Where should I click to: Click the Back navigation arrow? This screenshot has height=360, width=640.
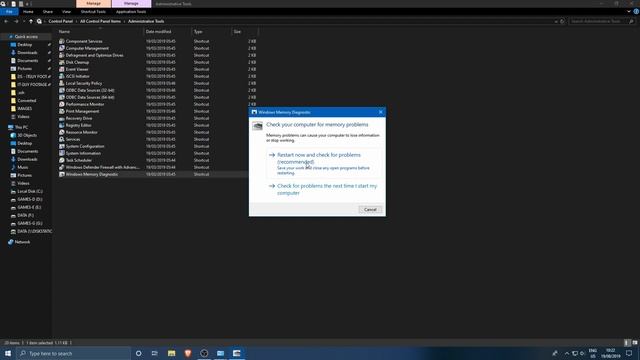coord(6,21)
